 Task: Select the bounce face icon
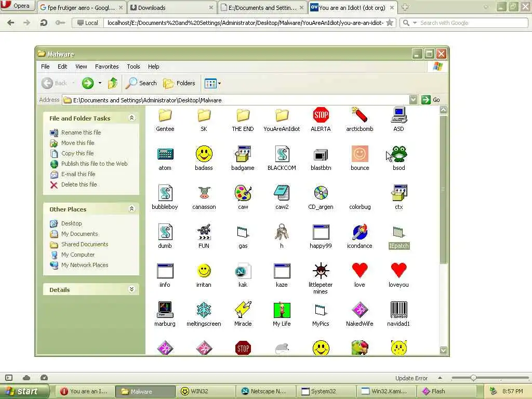pyautogui.click(x=360, y=154)
